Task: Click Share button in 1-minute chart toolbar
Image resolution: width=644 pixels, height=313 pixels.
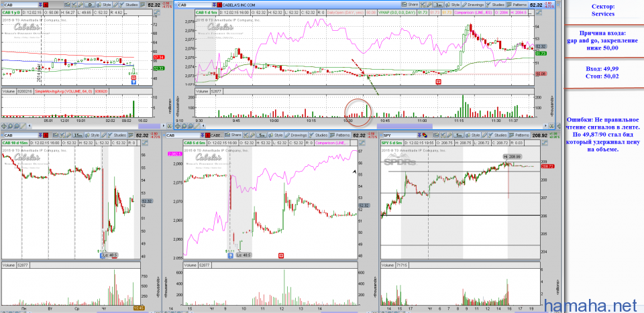Action: (x=409, y=5)
